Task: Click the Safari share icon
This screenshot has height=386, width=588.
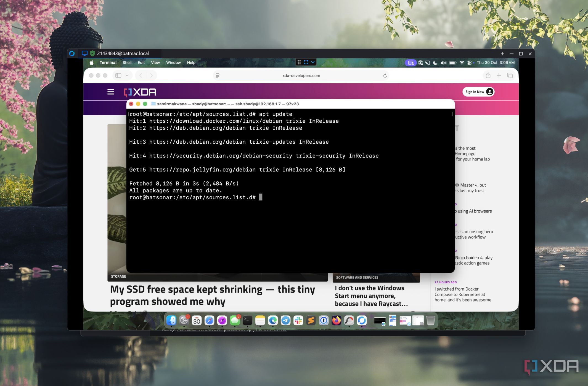Action: (488, 75)
